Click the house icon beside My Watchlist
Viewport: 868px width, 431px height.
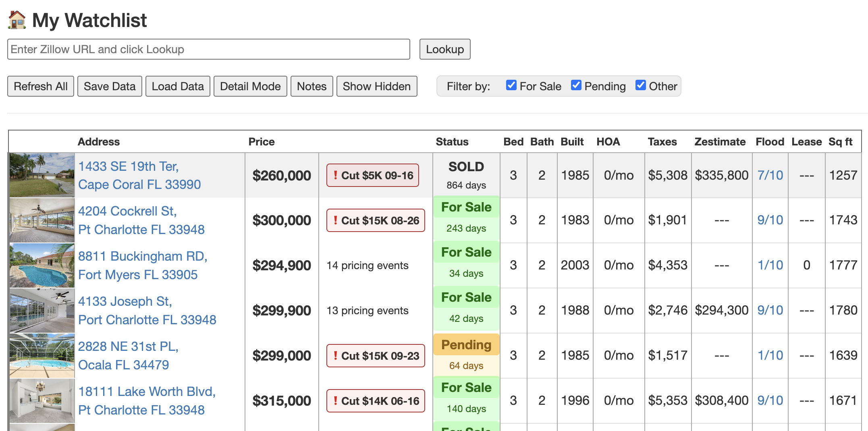17,20
